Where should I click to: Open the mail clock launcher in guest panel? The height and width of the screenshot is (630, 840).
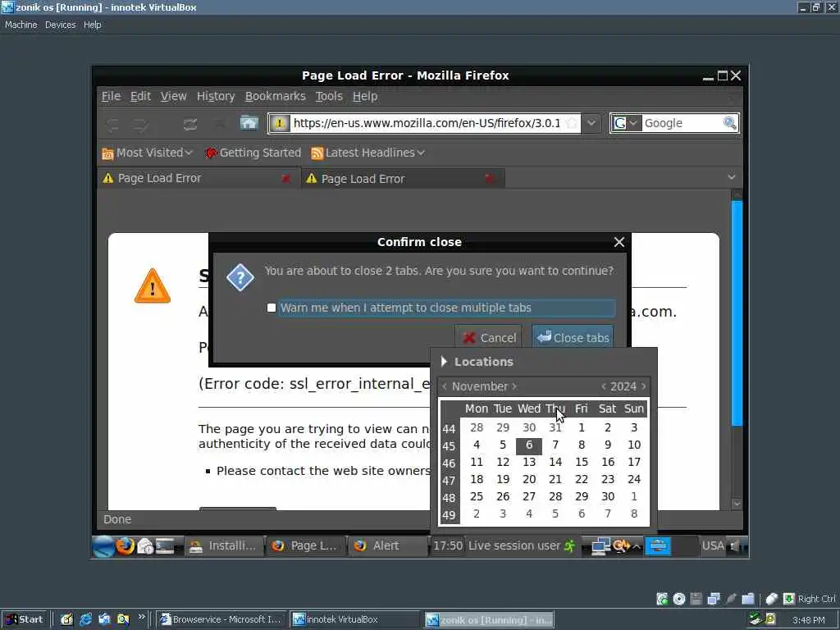pyautogui.click(x=145, y=546)
